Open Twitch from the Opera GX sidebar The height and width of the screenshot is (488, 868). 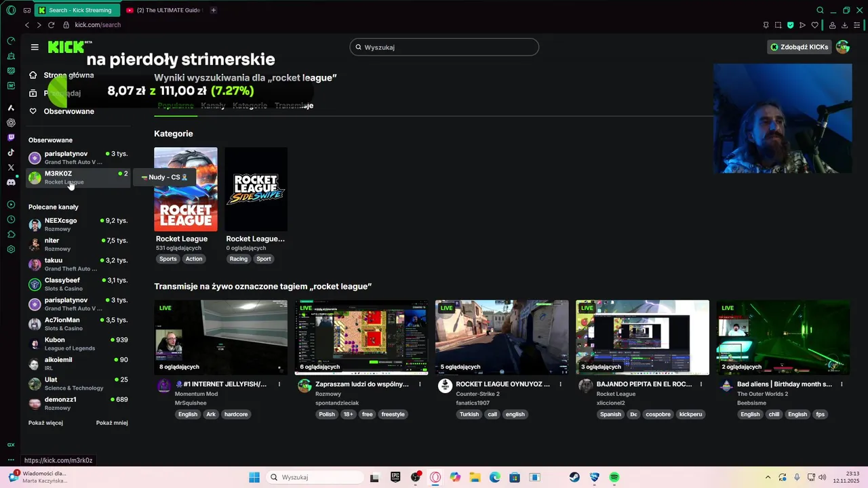(11, 138)
